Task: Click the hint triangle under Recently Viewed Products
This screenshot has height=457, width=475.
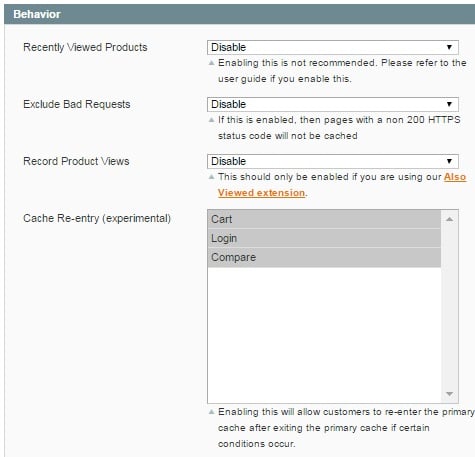Action: tap(211, 63)
